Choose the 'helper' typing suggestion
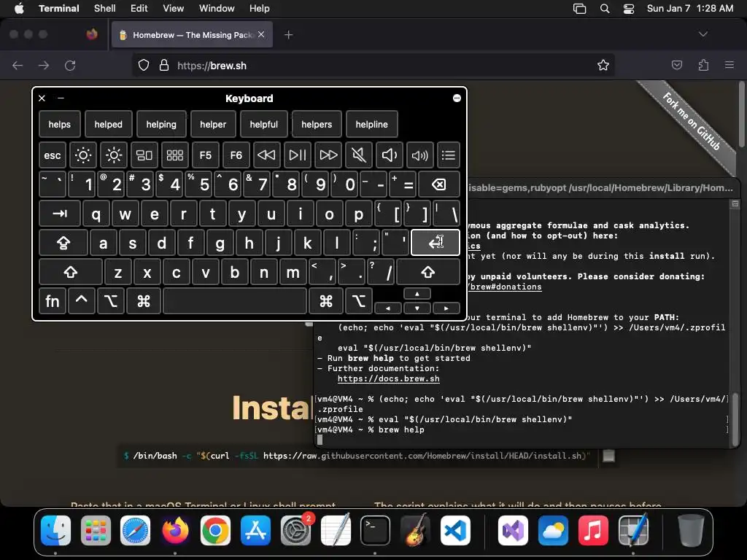747x560 pixels. tap(213, 124)
